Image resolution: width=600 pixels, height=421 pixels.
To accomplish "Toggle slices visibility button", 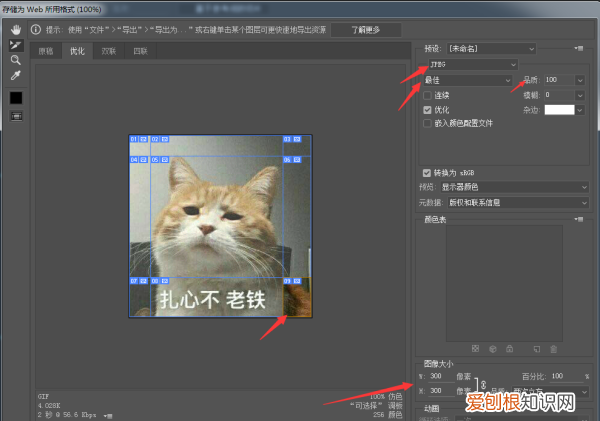I will [x=16, y=116].
